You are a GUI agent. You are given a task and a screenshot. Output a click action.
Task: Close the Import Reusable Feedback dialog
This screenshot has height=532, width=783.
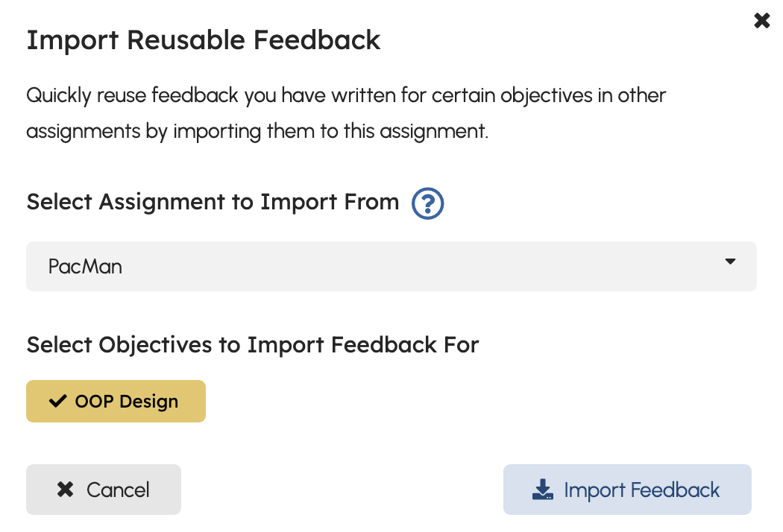(x=761, y=21)
